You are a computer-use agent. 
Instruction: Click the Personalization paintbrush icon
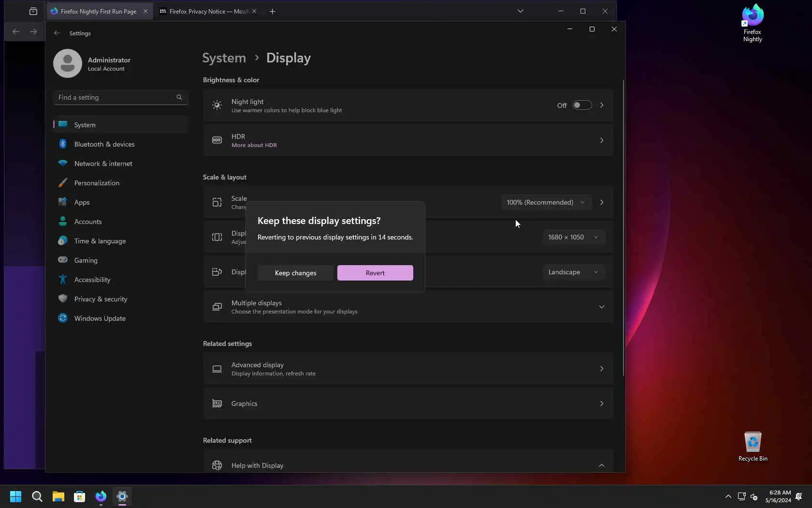(63, 183)
